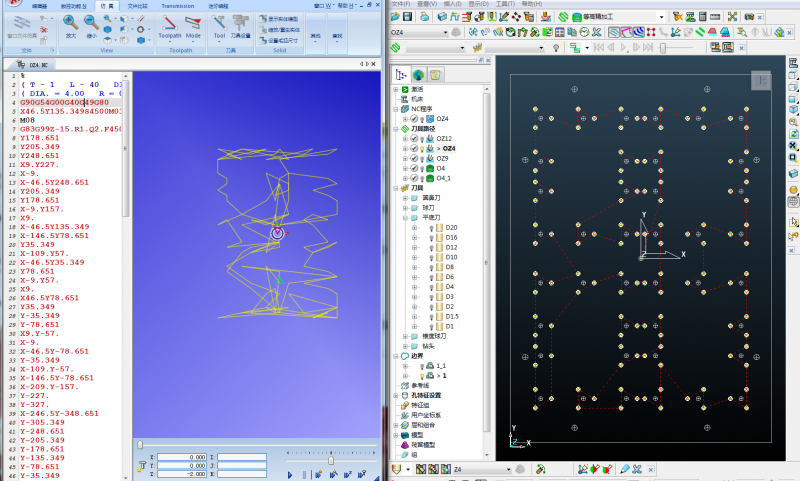Viewport: 800px width, 481px height.
Task: Click the zoom-out magnifier in the View group
Action: (91, 22)
